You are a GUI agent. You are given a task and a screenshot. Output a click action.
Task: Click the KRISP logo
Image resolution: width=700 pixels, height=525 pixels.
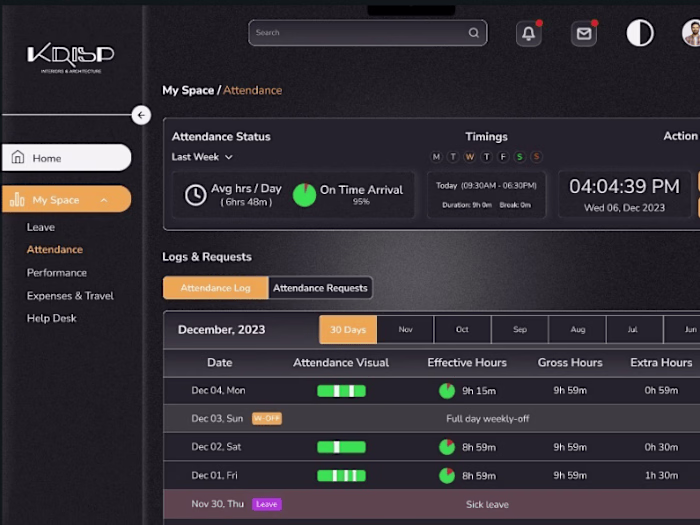[x=71, y=58]
